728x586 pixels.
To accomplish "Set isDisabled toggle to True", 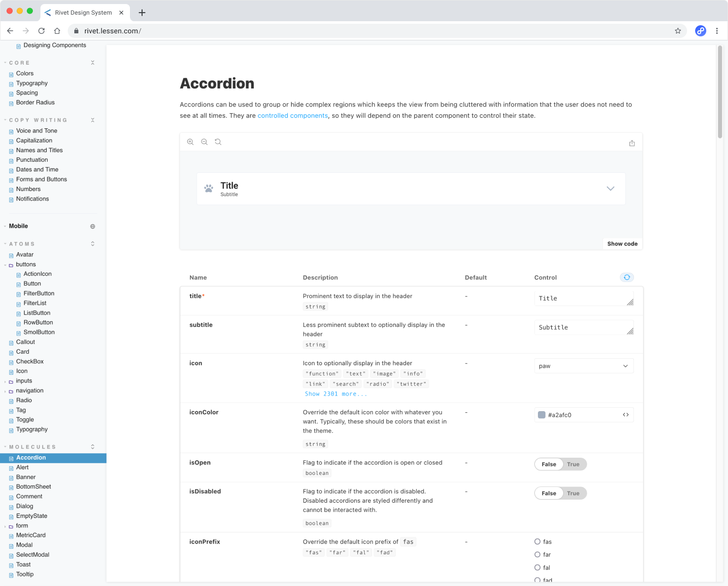I will [573, 493].
